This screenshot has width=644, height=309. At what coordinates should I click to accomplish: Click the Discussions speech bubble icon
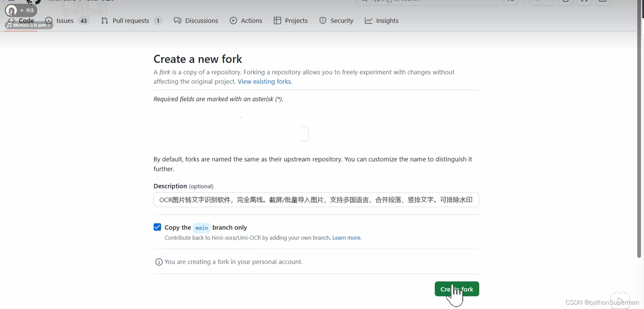pos(178,21)
